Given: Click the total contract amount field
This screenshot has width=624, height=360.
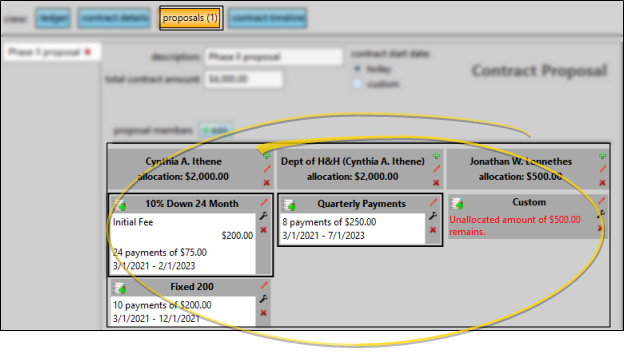Looking at the screenshot, I should coord(244,79).
